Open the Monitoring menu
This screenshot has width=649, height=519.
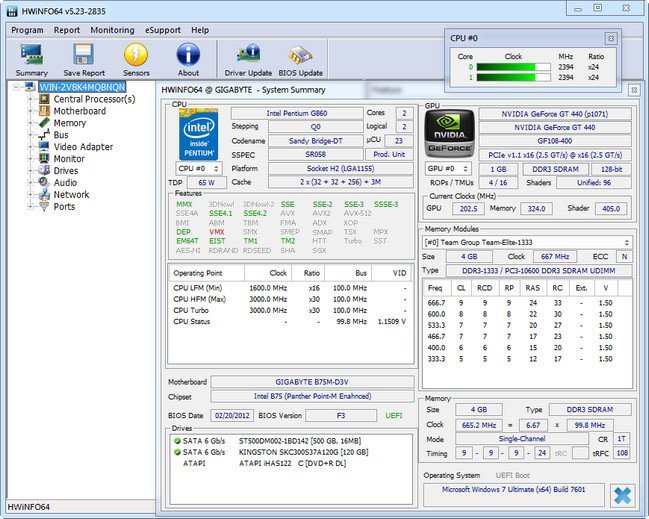112,30
